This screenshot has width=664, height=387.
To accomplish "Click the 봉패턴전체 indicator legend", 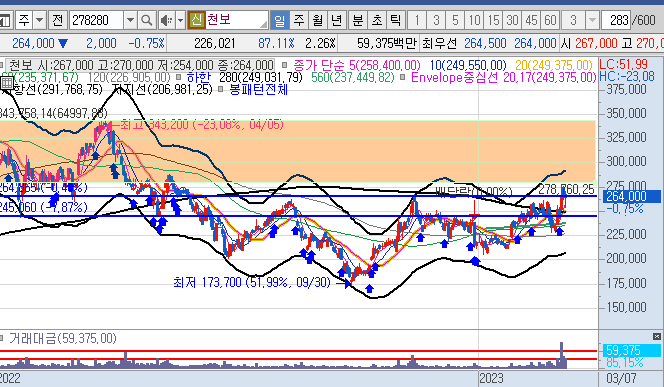I will [x=259, y=89].
